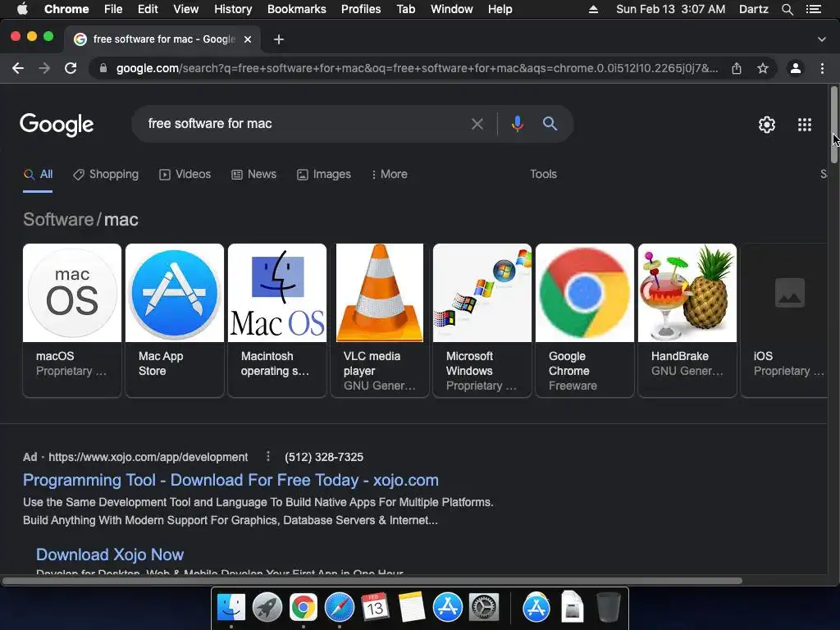
Task: Expand the More search categories
Action: 390,175
